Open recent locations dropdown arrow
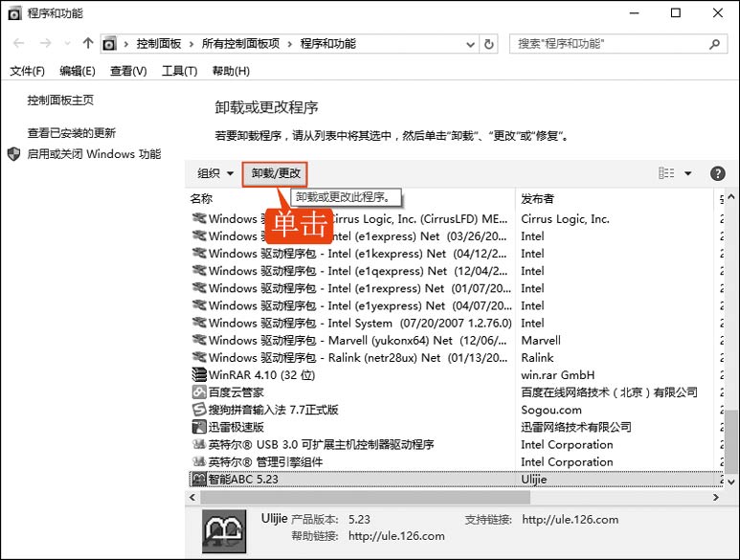 [67, 44]
